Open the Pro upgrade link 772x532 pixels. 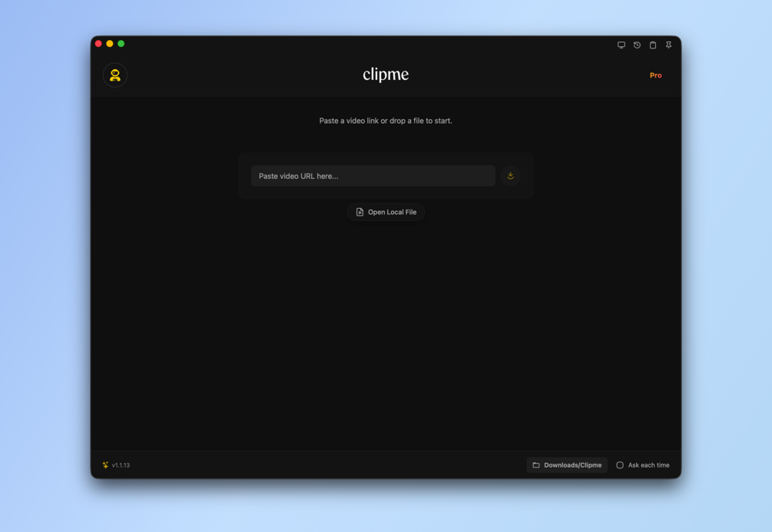[x=656, y=75]
